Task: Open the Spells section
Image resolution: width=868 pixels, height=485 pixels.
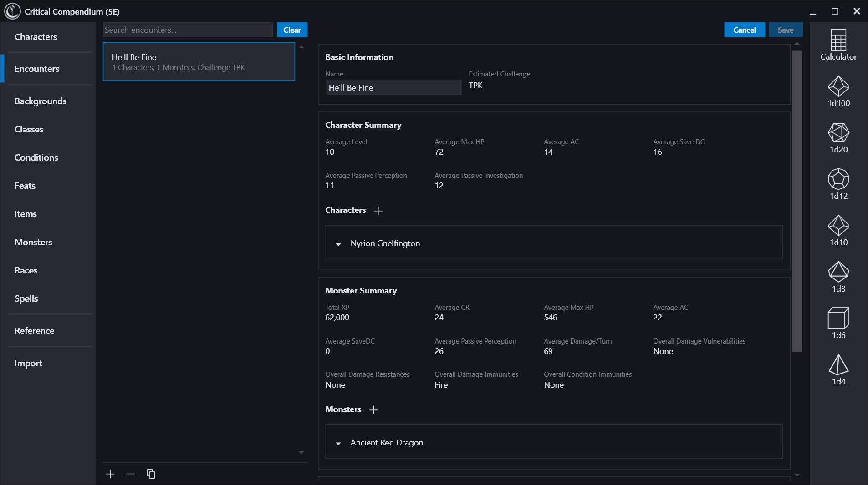Action: (26, 298)
